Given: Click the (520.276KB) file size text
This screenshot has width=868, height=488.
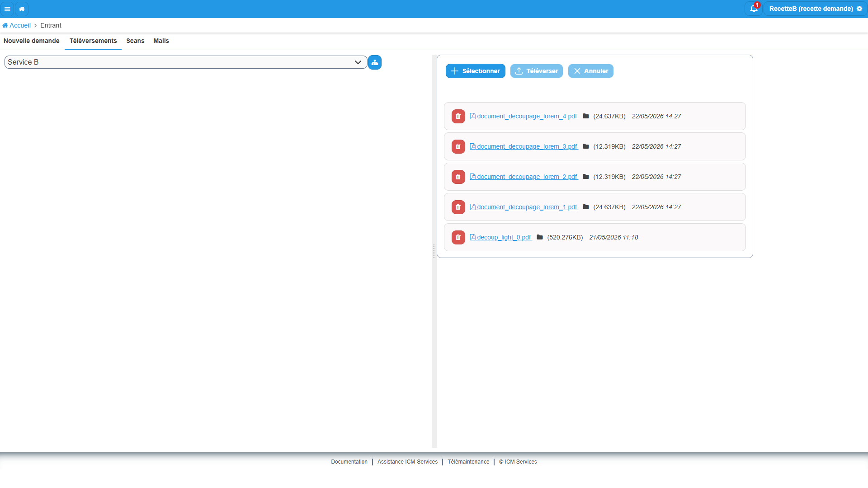Looking at the screenshot, I should [x=565, y=237].
